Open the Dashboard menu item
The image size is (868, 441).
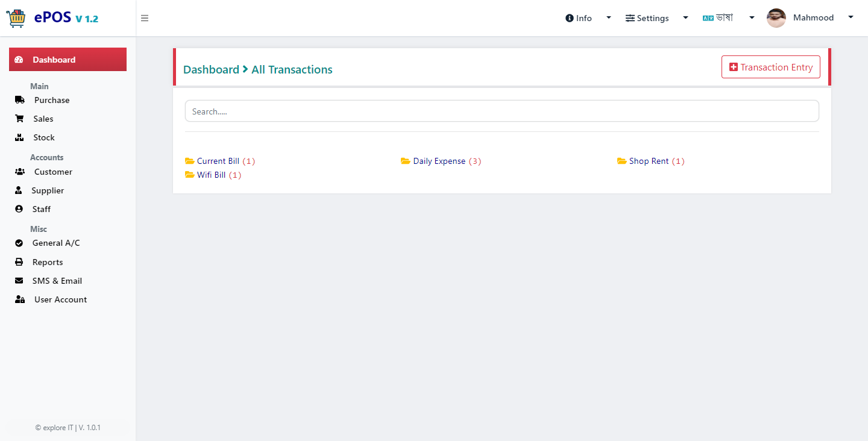pos(68,59)
